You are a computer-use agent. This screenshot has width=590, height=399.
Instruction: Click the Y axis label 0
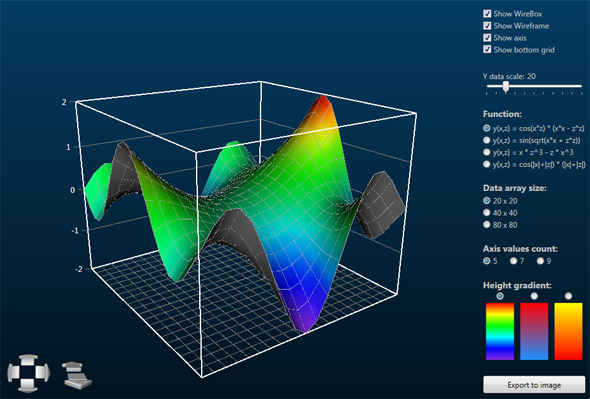coord(73,190)
